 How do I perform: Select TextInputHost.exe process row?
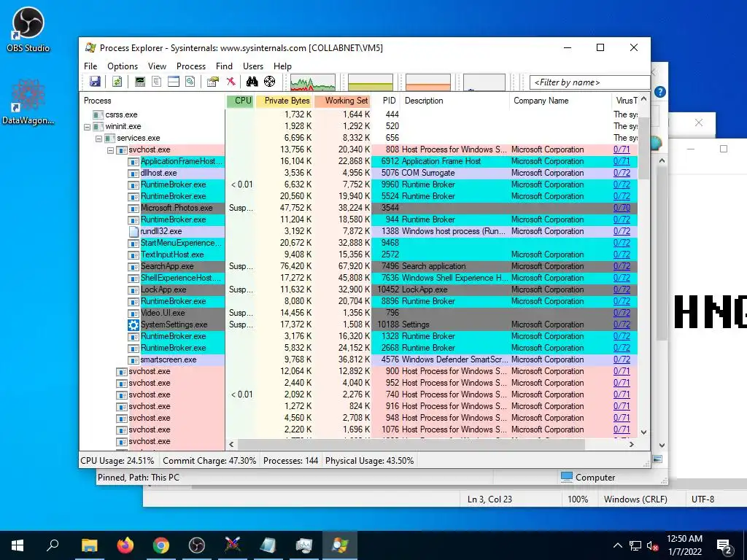(358, 254)
